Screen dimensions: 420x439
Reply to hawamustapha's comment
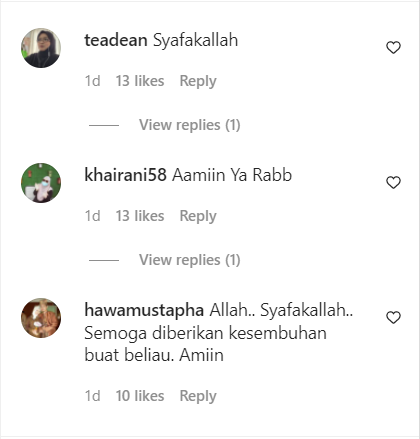pos(198,396)
